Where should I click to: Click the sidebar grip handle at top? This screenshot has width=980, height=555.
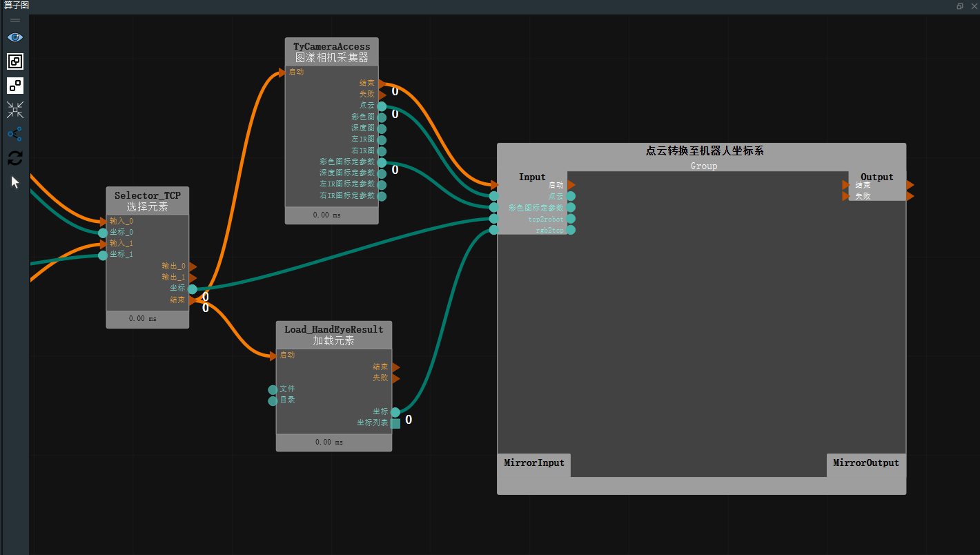[x=15, y=21]
